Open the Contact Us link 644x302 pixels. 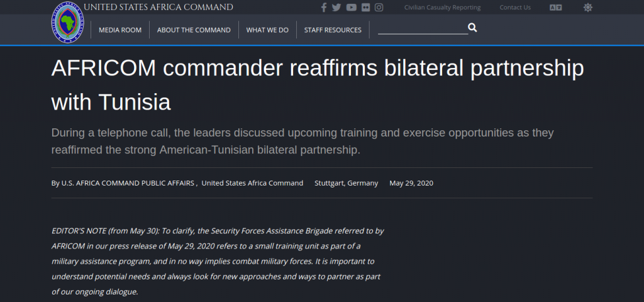515,8
